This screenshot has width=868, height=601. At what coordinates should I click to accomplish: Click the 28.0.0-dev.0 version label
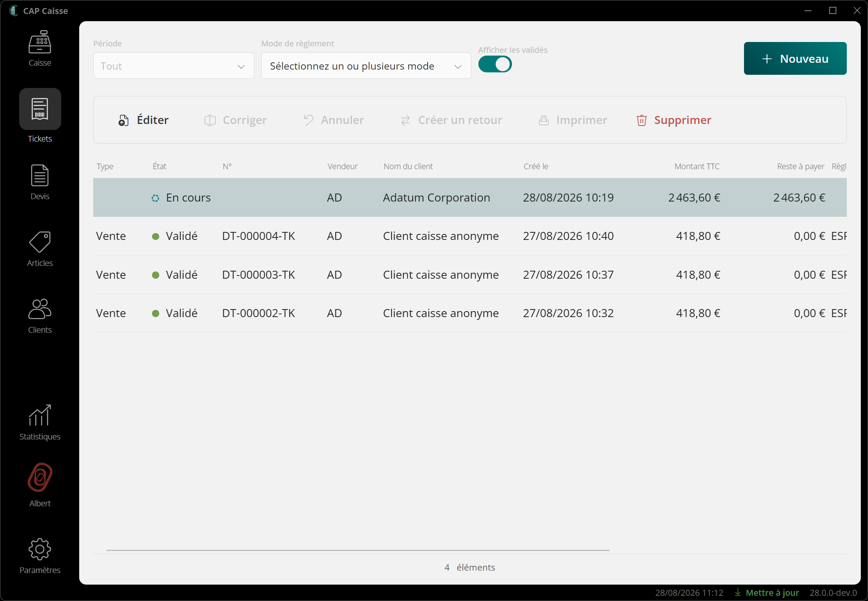(x=833, y=593)
